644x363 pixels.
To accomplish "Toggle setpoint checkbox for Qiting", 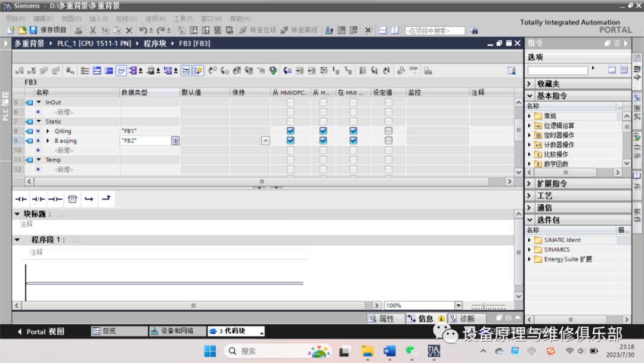I will (388, 131).
